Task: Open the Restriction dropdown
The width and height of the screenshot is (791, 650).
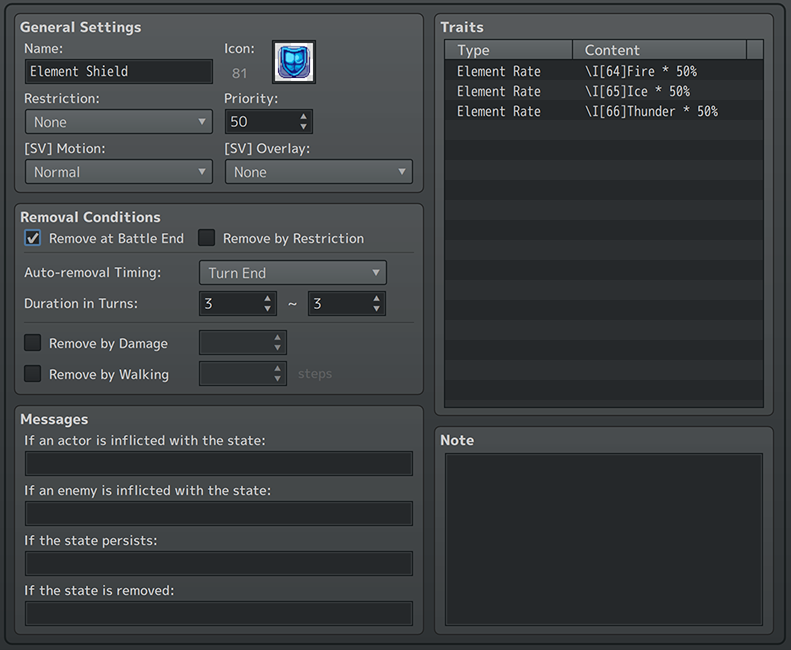Action: point(118,122)
